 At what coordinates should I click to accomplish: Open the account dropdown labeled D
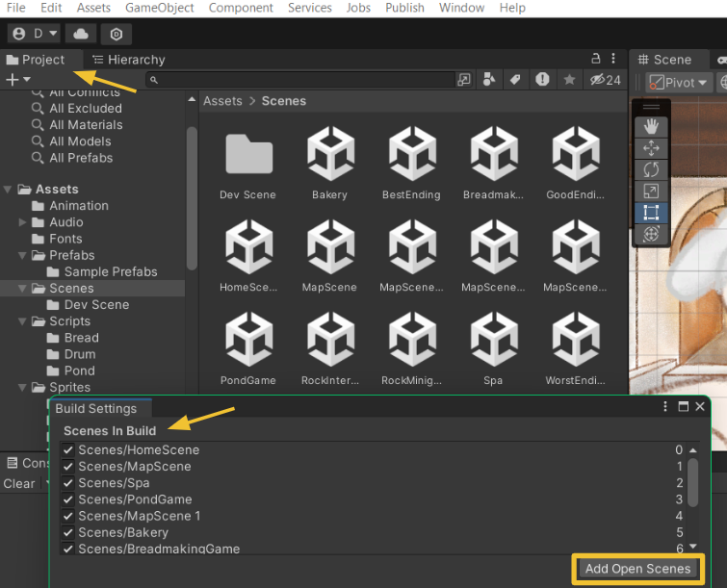pos(34,34)
